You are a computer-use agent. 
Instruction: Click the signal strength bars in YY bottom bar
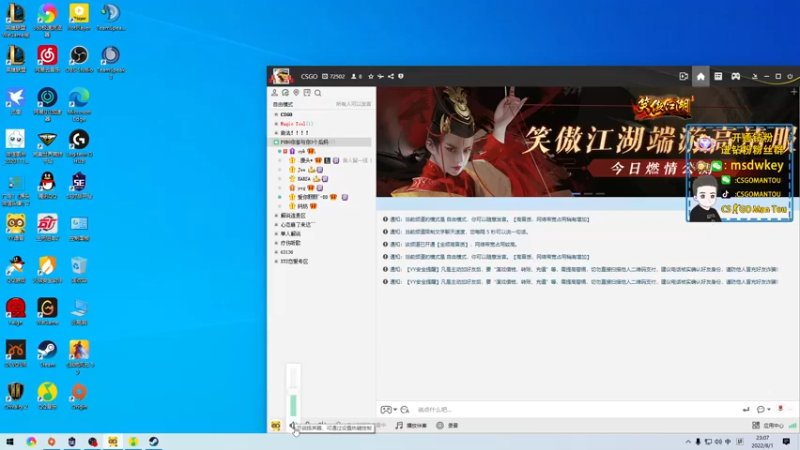792,426
